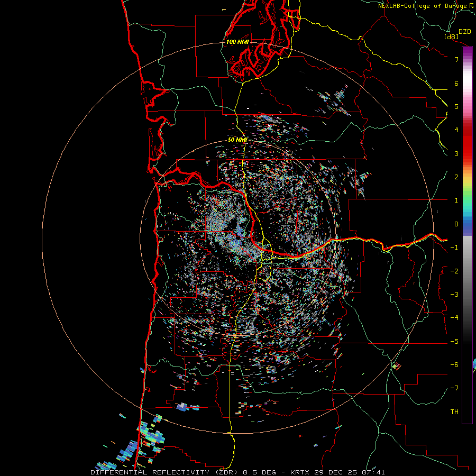Viewport: 476px width, 476px height.
Task: Click the color scale value -2
Action: pos(454,271)
